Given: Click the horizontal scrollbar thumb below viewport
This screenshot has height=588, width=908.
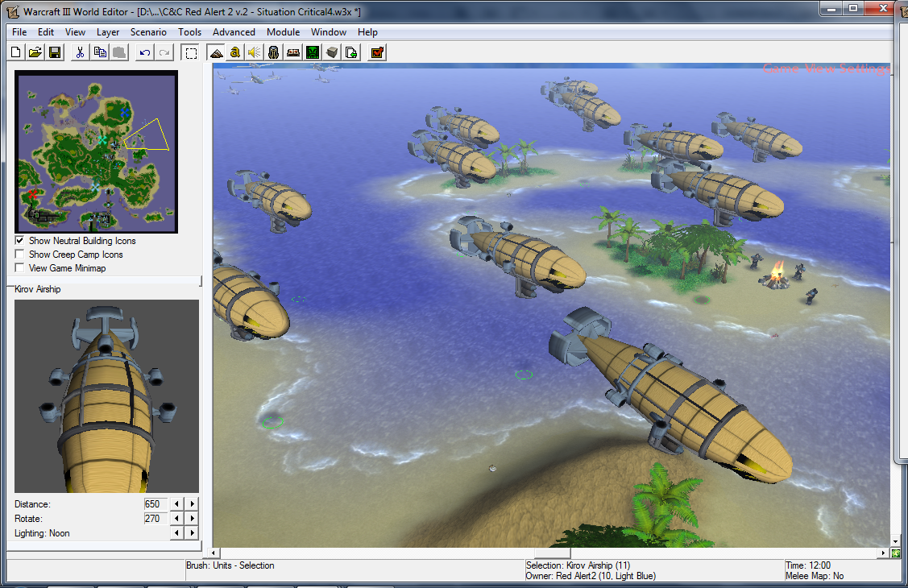Looking at the screenshot, I should pos(552,553).
